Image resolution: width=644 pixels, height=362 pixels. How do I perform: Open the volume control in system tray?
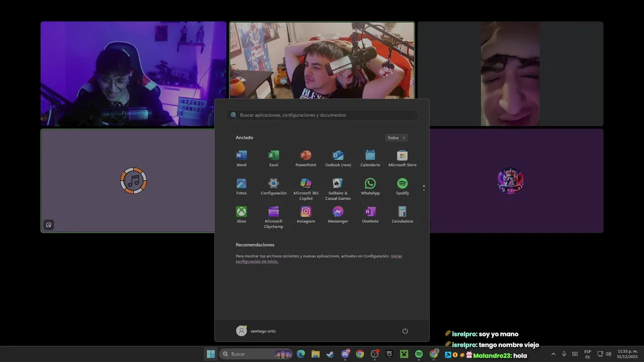pos(608,354)
